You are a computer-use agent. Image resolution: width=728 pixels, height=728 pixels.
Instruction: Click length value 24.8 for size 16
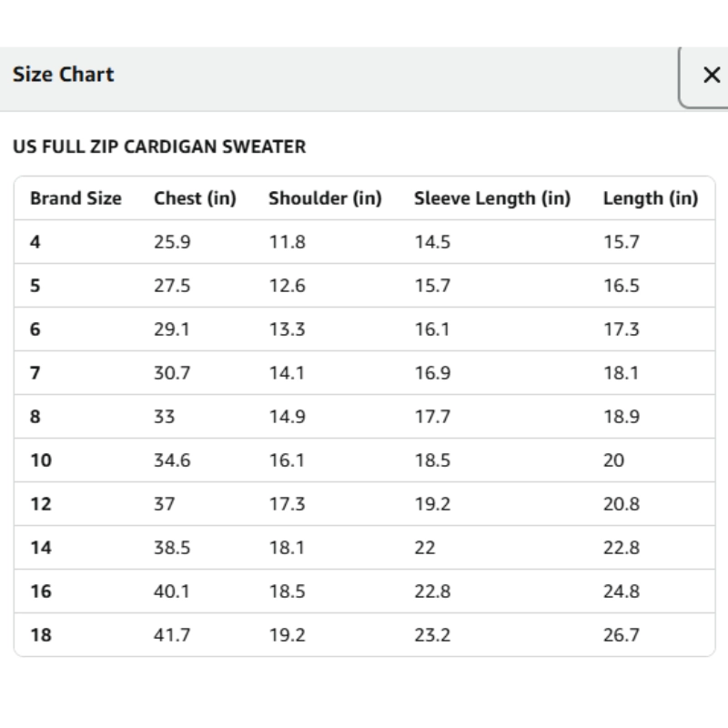[622, 591]
